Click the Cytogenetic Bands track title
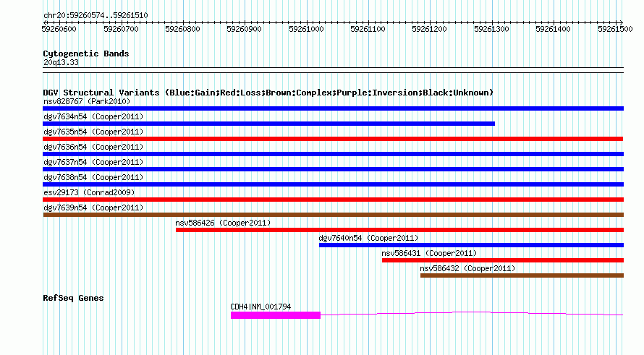Image resolution: width=644 pixels, height=355 pixels. (x=86, y=54)
